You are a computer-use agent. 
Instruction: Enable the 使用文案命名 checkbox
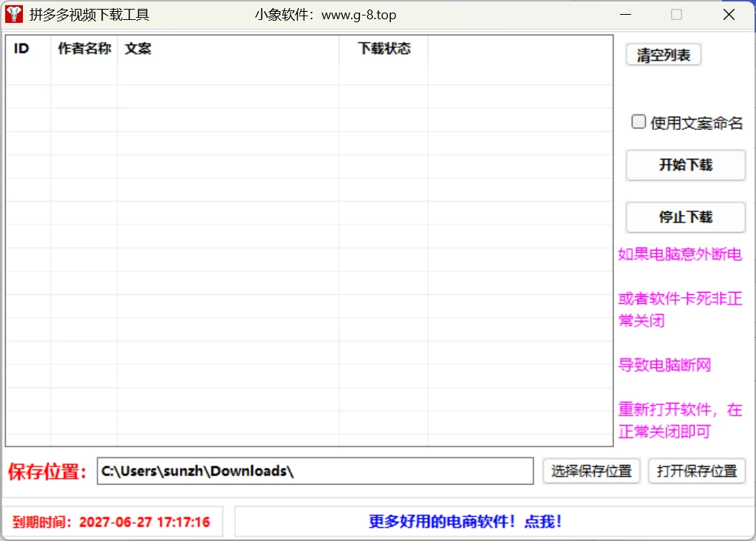[638, 121]
